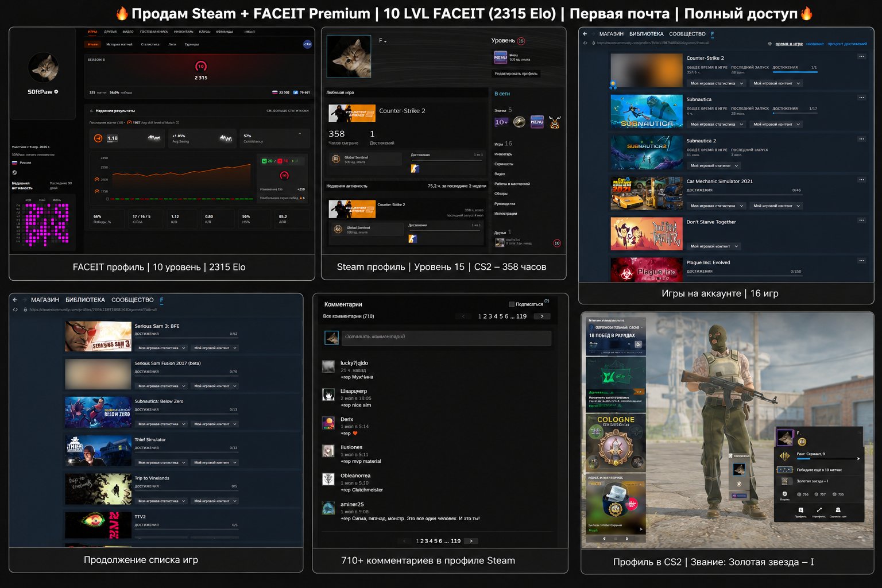Click rank progress arrow in CS2 player card
The image size is (882, 588).
click(858, 458)
